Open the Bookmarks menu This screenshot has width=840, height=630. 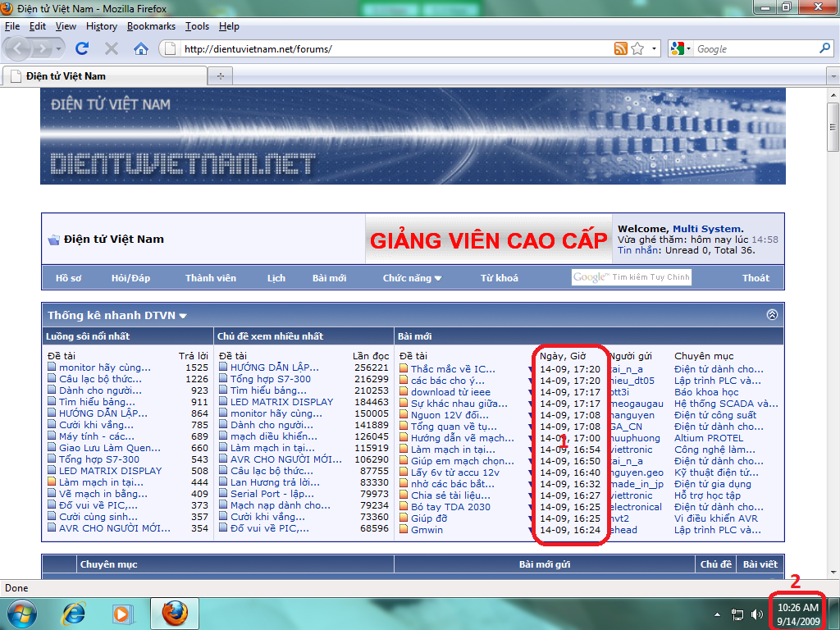point(151,26)
